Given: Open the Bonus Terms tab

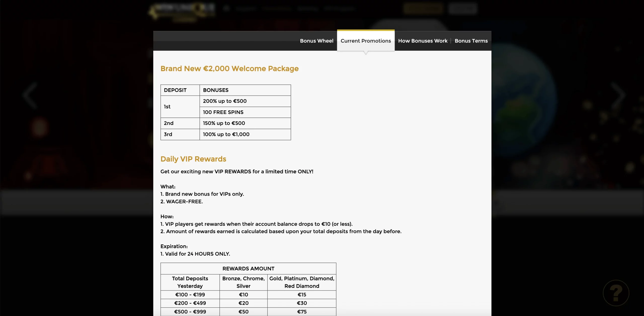Looking at the screenshot, I should tap(471, 41).
